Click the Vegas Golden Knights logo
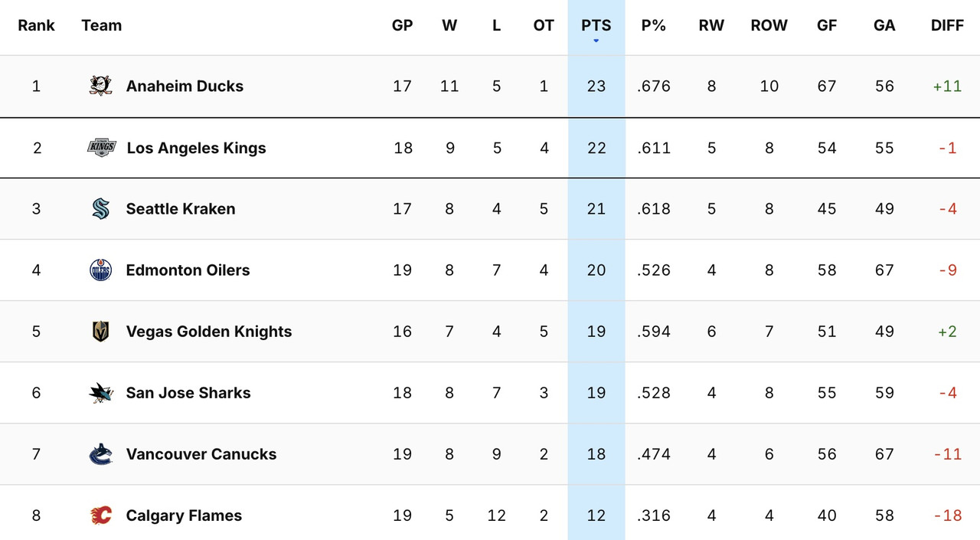 [x=100, y=331]
